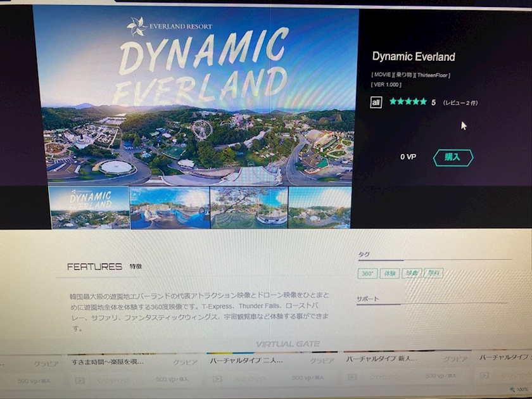This screenshot has height=399, width=532.
Task: Click the 0 VP price text
Action: [408, 157]
